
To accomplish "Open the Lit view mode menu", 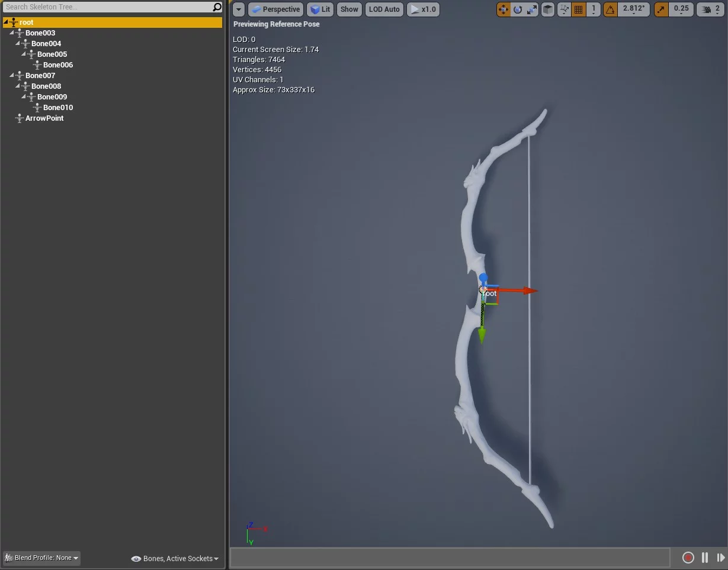I will pos(320,9).
